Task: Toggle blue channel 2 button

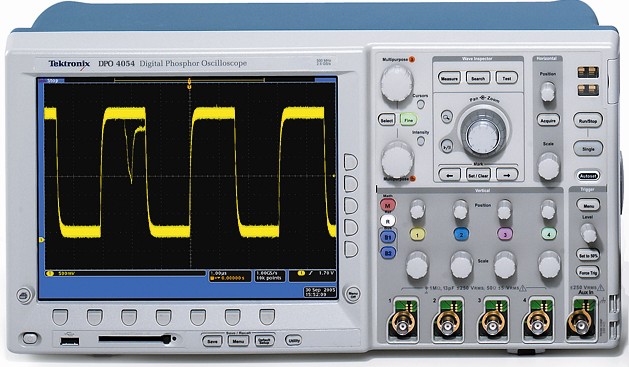Action: [x=461, y=234]
